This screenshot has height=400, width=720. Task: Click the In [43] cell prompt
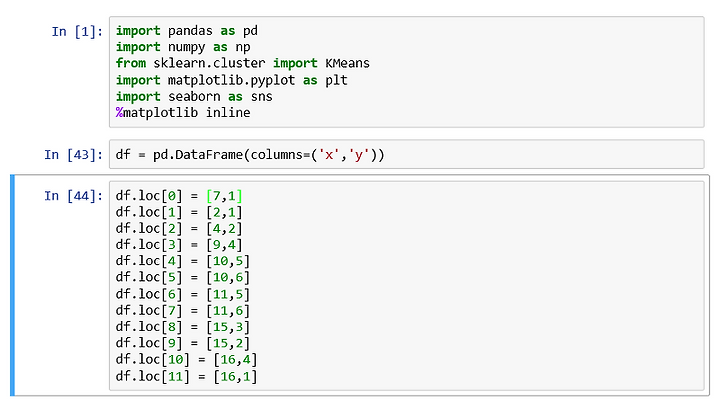[x=73, y=155]
